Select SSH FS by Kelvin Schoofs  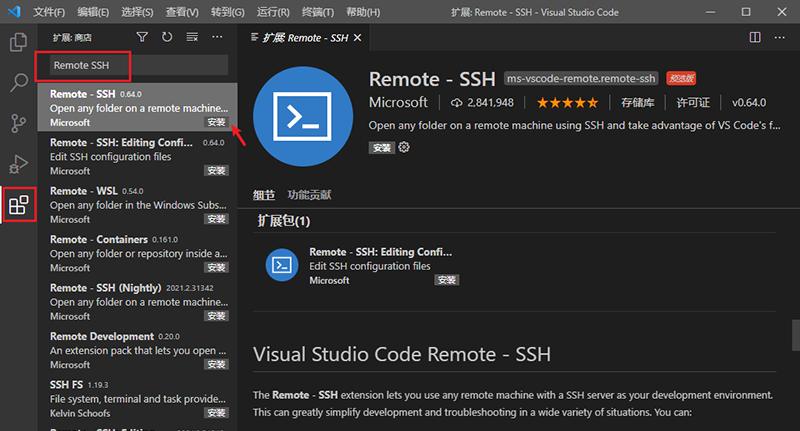point(138,398)
